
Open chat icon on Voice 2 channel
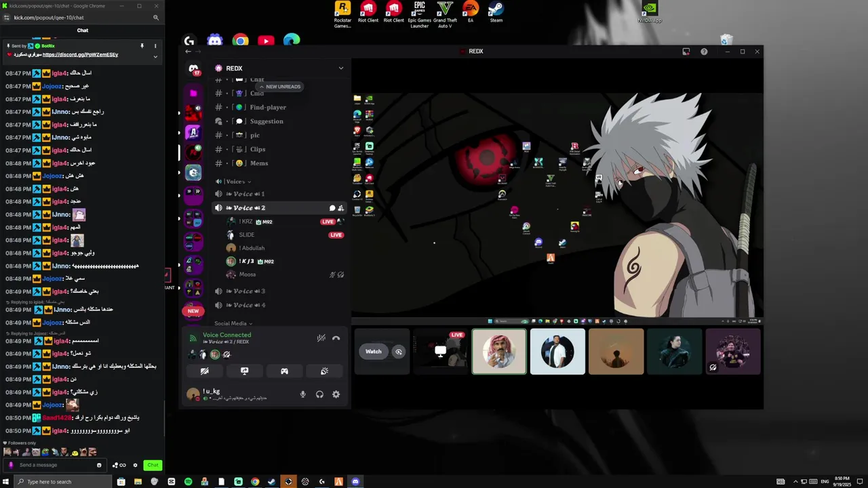[332, 208]
